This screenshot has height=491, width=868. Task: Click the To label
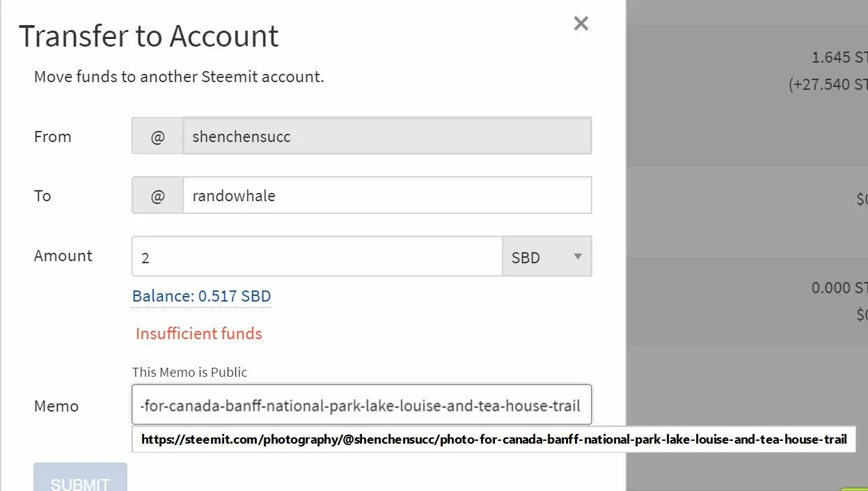42,196
